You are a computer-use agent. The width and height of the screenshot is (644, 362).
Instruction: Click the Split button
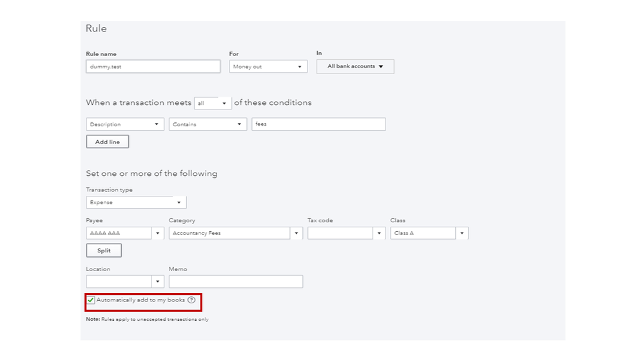click(104, 251)
